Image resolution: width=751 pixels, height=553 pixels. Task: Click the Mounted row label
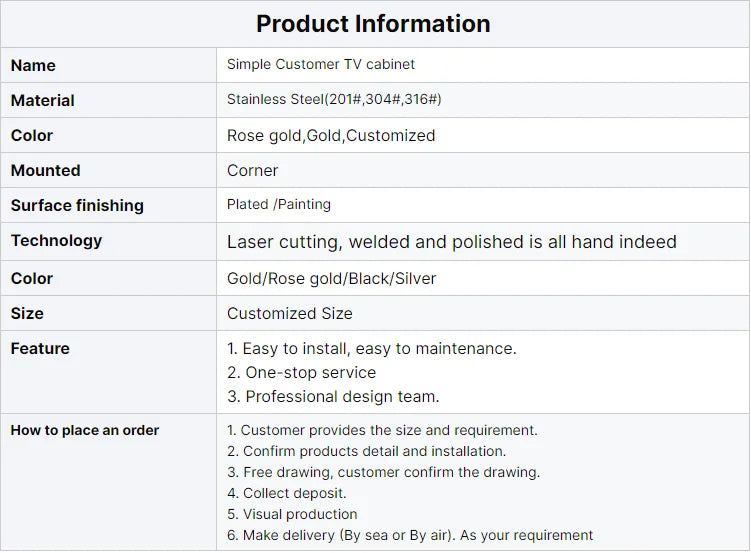tap(46, 170)
